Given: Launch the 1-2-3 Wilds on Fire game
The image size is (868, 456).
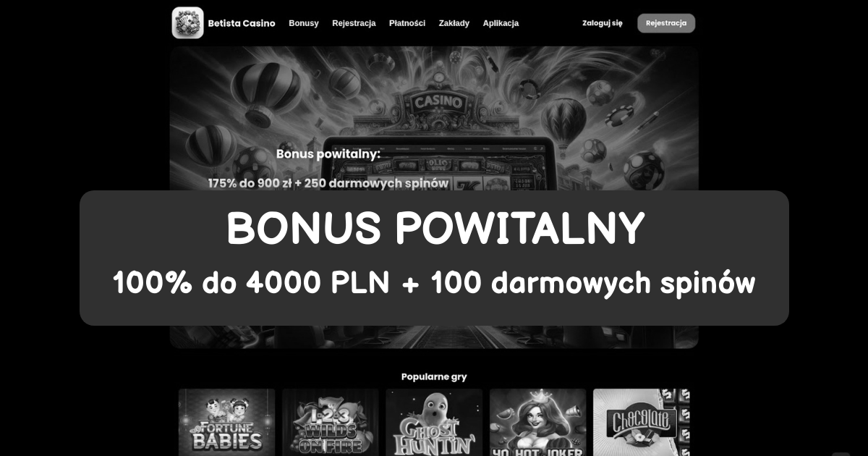Looking at the screenshot, I should tap(331, 422).
